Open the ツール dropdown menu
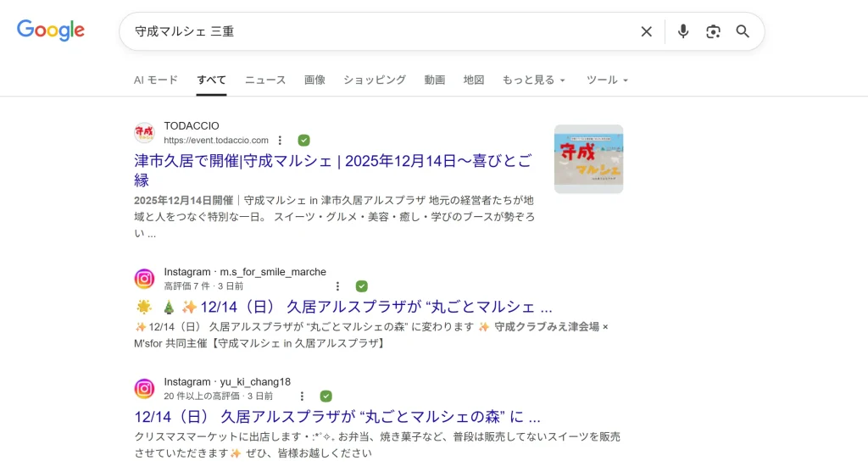The width and height of the screenshot is (868, 466). 607,80
